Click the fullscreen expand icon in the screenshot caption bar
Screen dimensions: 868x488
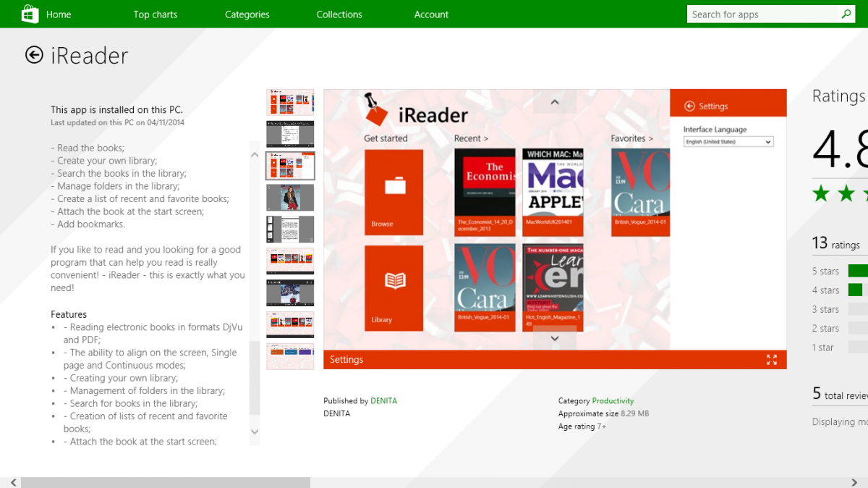coord(772,360)
